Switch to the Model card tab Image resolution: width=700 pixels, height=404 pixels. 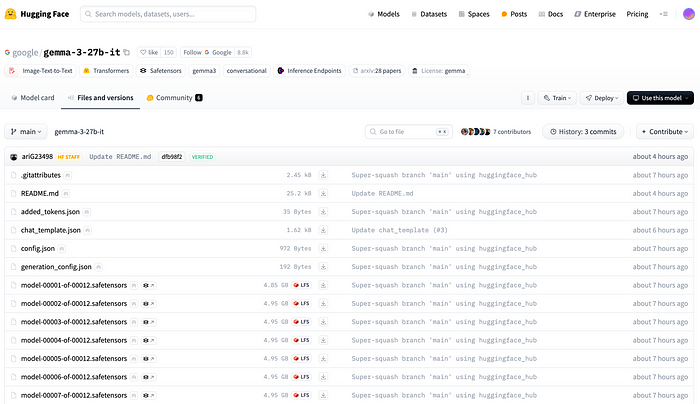[x=33, y=98]
